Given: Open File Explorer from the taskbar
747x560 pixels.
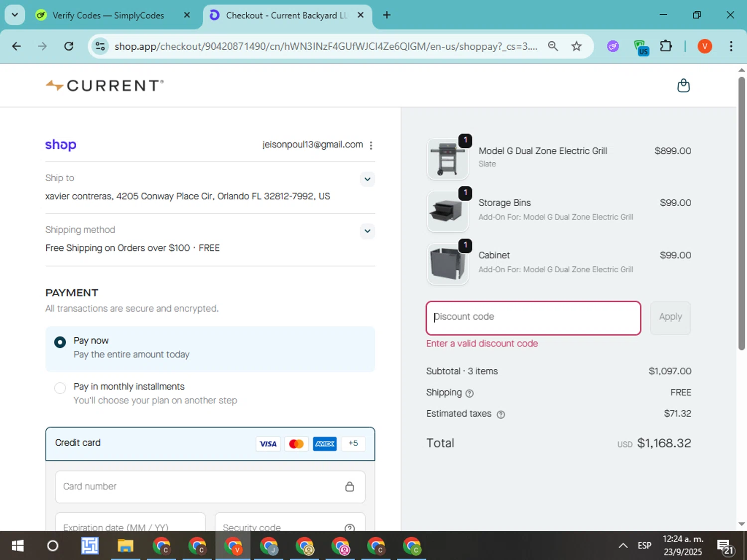Looking at the screenshot, I should pos(125,546).
